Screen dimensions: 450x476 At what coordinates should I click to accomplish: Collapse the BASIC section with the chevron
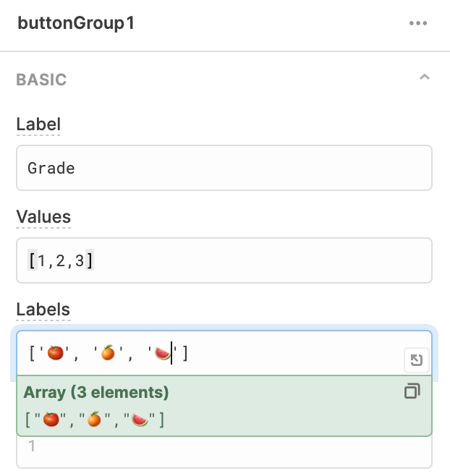425,77
